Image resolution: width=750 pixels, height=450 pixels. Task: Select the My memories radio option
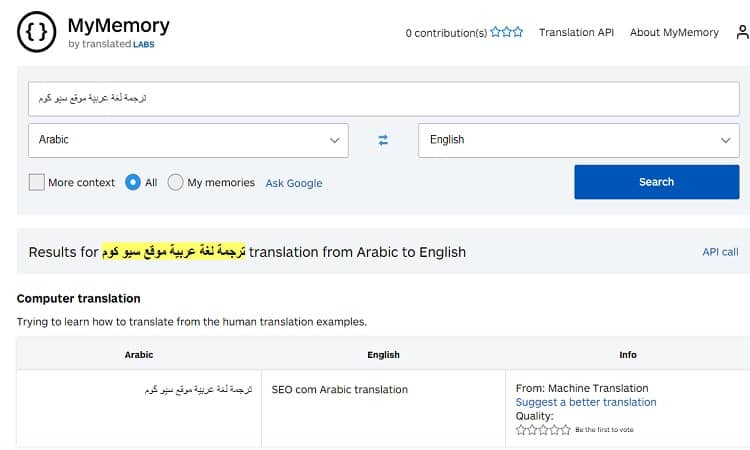pyautogui.click(x=176, y=182)
